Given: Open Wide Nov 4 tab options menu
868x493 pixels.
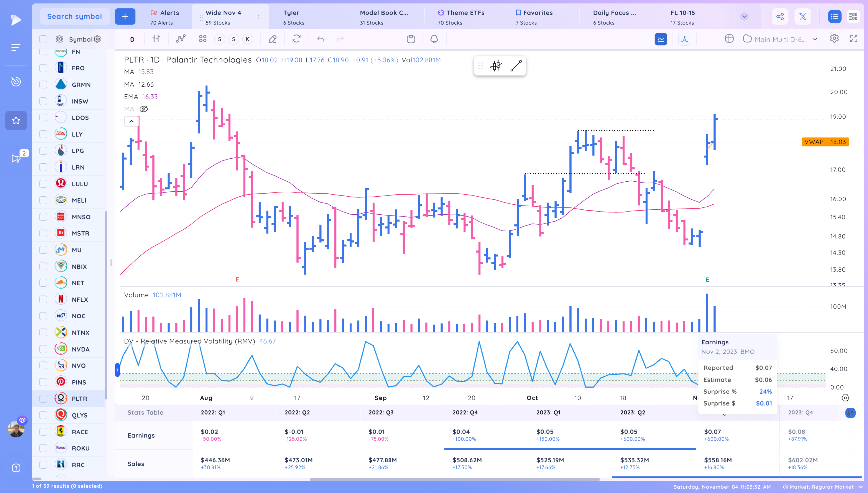Looking at the screenshot, I should [259, 17].
